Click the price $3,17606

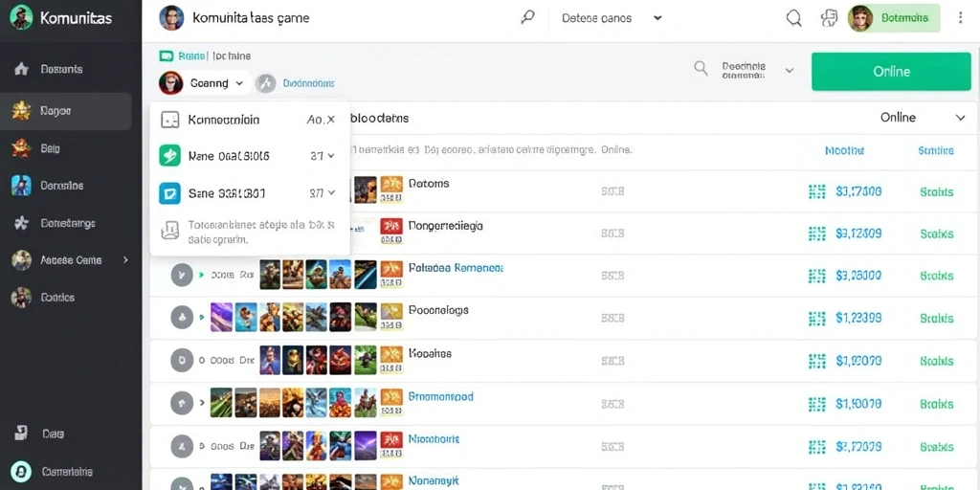tap(858, 191)
